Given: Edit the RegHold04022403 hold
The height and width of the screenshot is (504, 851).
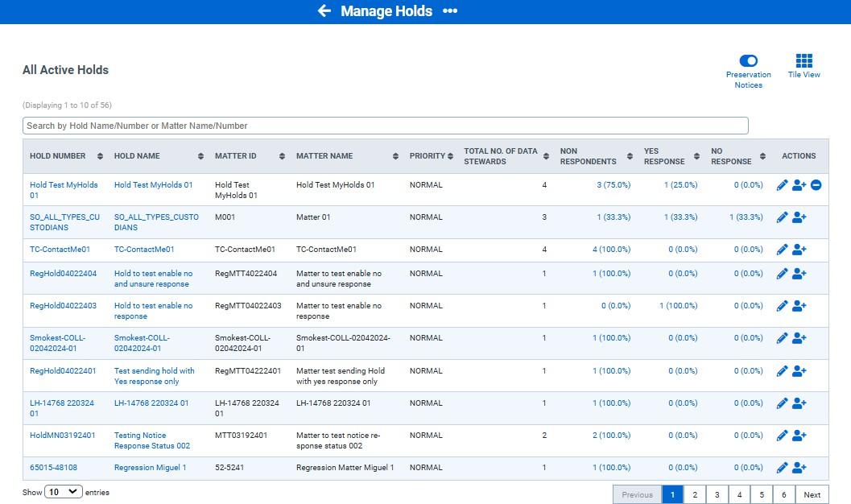Looking at the screenshot, I should (x=782, y=306).
